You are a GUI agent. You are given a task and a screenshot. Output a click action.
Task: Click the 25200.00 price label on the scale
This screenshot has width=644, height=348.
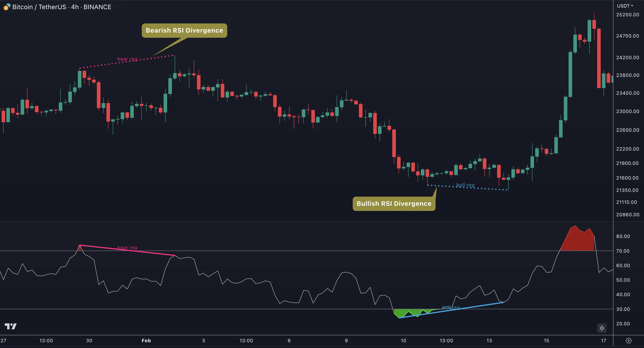click(628, 14)
